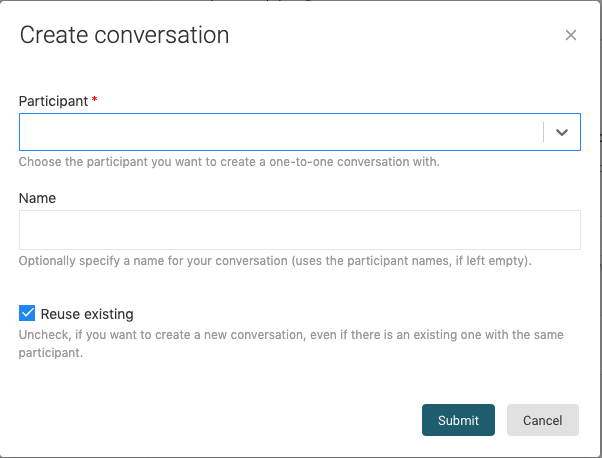Click the Name field helper description
This screenshot has height=458, width=602.
click(275, 261)
